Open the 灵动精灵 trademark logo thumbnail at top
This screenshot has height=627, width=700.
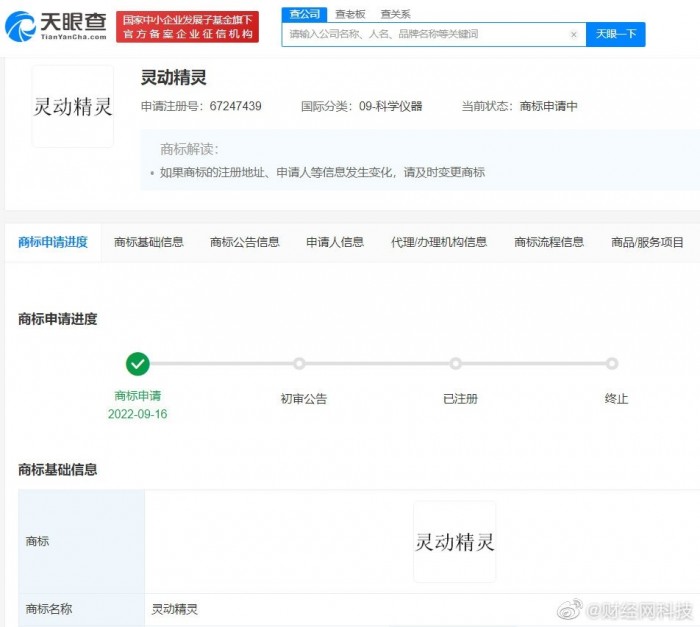pyautogui.click(x=73, y=107)
